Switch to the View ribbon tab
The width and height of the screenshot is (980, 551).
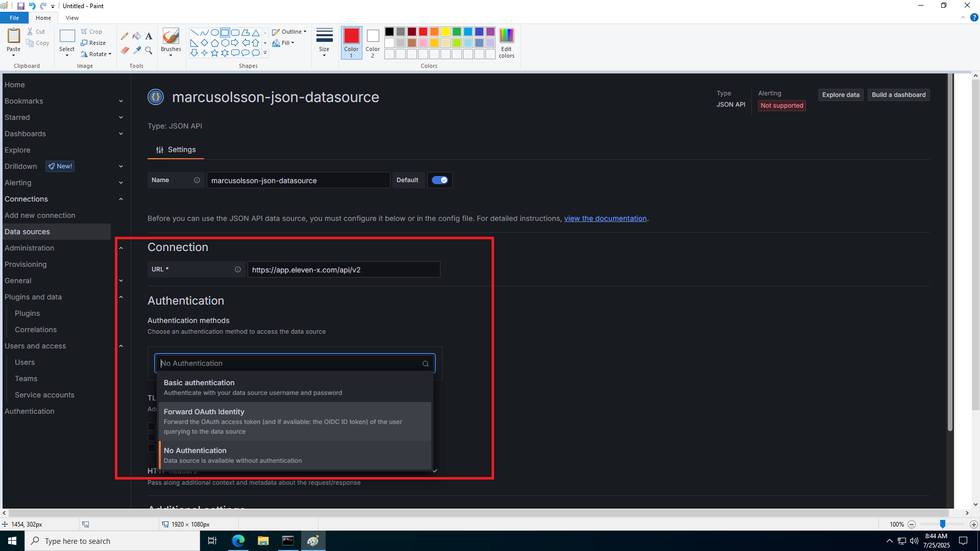pyautogui.click(x=72, y=18)
